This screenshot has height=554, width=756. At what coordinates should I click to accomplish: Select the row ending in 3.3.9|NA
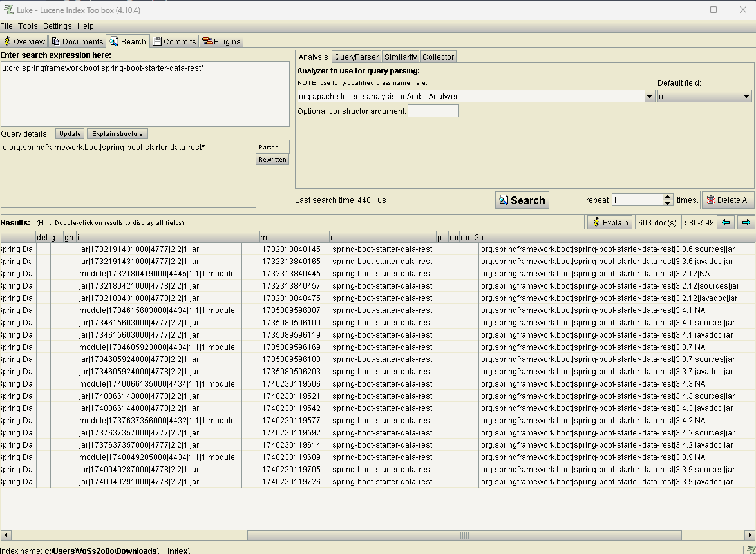pyautogui.click(x=377, y=457)
